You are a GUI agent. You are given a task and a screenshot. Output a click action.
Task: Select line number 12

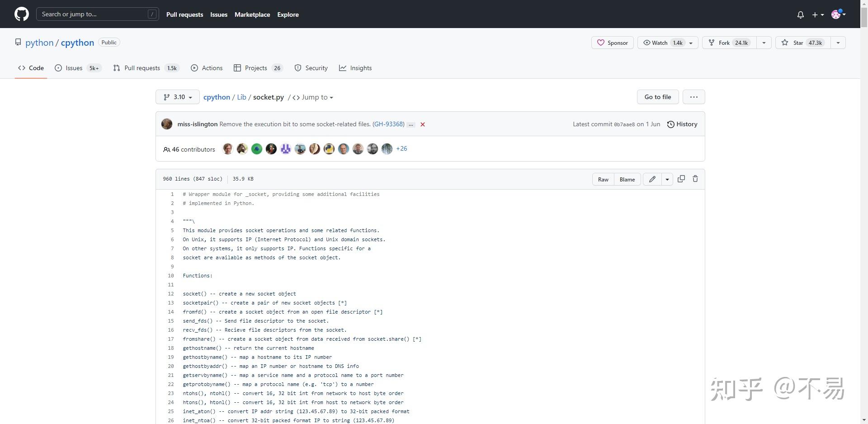171,294
